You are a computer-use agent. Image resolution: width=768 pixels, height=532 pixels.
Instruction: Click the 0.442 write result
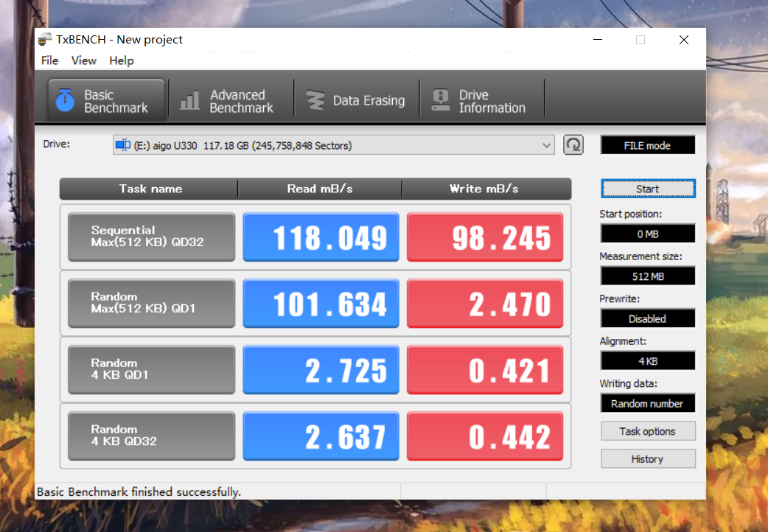485,436
